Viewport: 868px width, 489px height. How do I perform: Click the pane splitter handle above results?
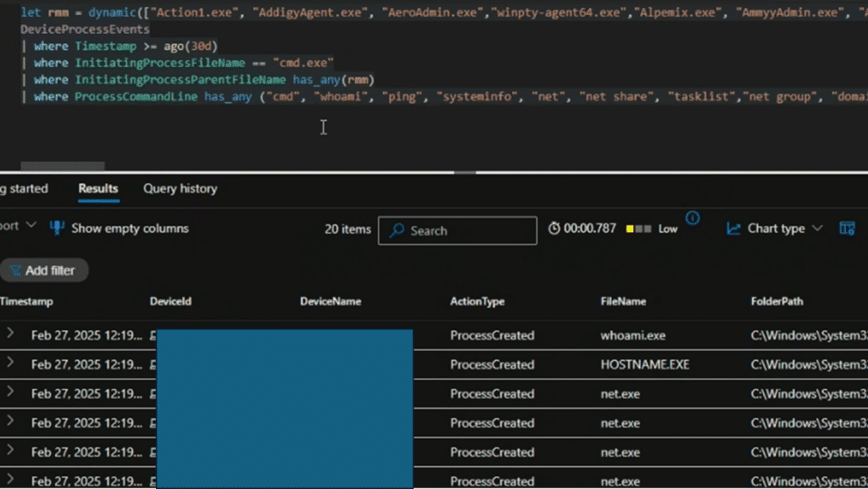465,173
